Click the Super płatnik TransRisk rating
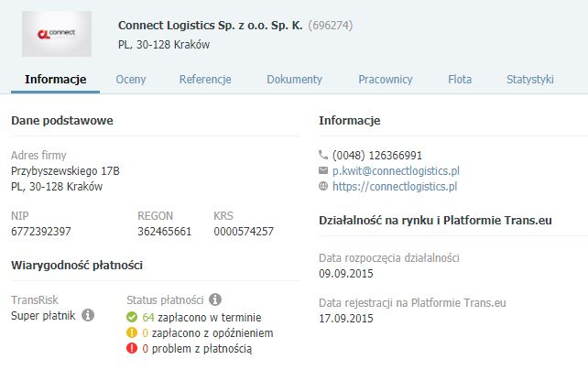Screen dimensions: 588x370 click(43, 316)
